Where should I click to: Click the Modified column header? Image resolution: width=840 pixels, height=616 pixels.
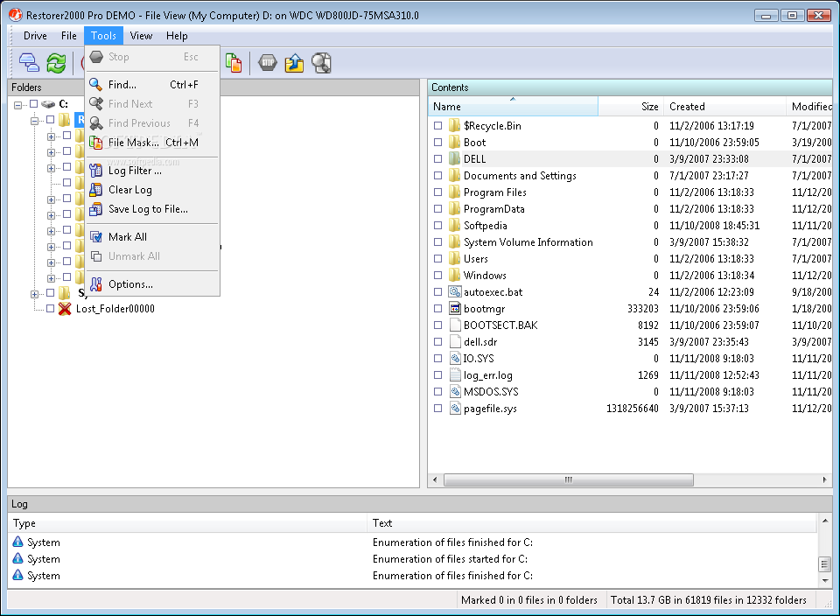click(x=809, y=107)
